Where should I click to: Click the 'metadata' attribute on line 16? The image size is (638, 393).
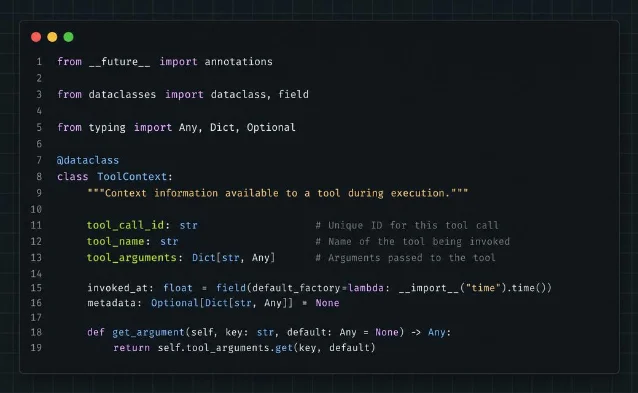point(112,303)
